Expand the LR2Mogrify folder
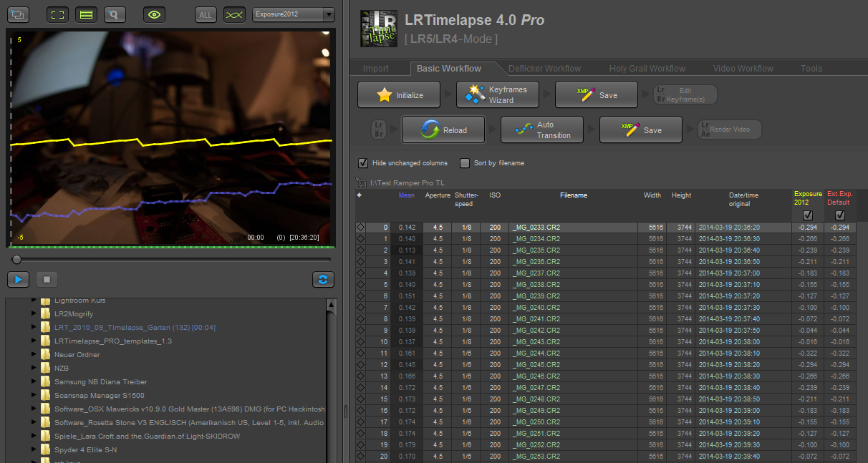Image resolution: width=868 pixels, height=463 pixels. [x=33, y=313]
